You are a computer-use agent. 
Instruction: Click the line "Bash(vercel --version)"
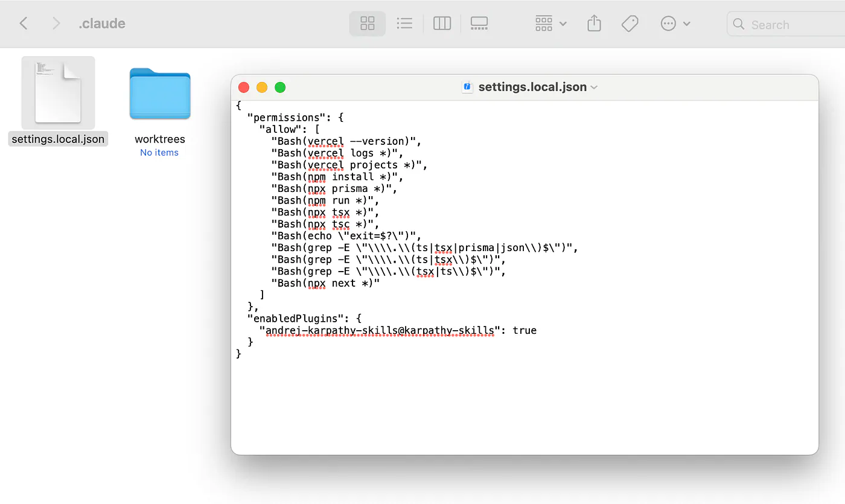tap(346, 141)
